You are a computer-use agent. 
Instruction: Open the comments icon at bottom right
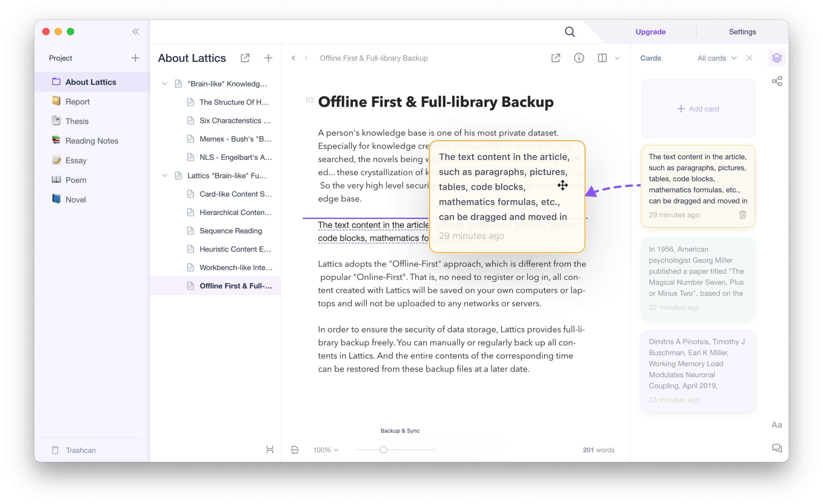pos(777,448)
